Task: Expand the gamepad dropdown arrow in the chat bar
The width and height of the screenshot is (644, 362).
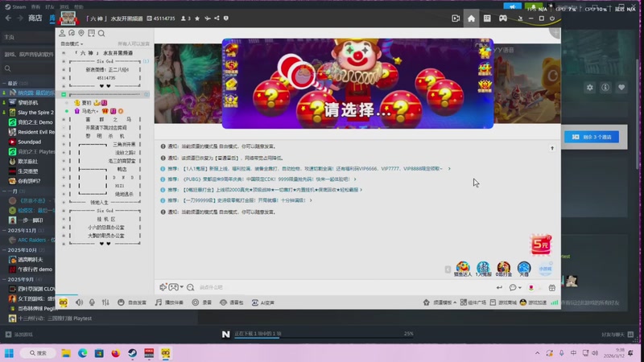Action: (182, 287)
